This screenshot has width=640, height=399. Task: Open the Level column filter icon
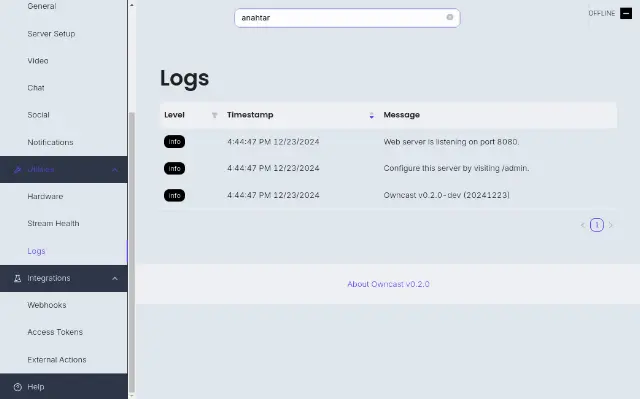214,115
